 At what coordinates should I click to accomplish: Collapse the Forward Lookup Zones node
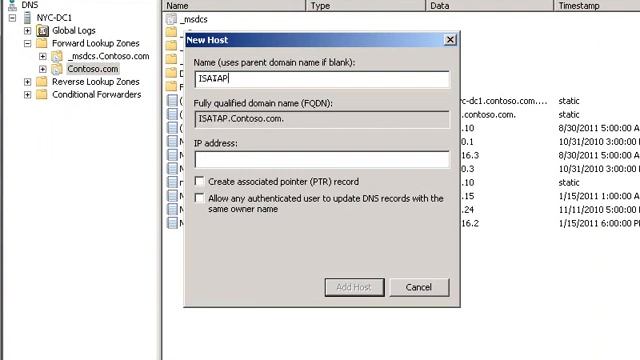point(27,43)
